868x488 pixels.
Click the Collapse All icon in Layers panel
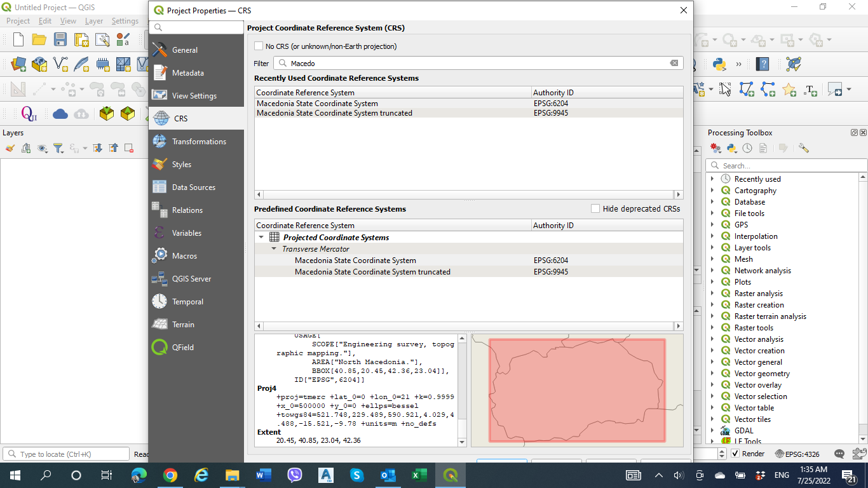113,148
